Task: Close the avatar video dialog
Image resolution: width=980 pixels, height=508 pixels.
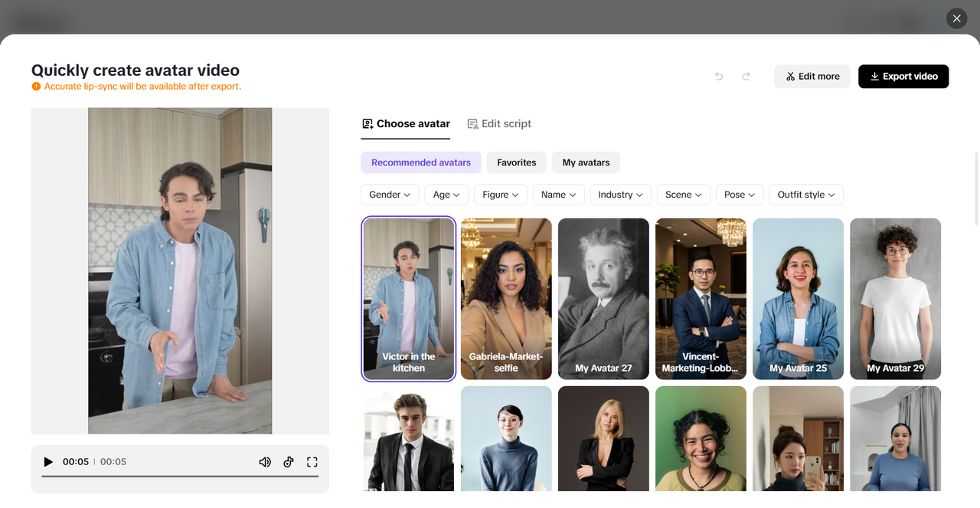Action: 956,18
